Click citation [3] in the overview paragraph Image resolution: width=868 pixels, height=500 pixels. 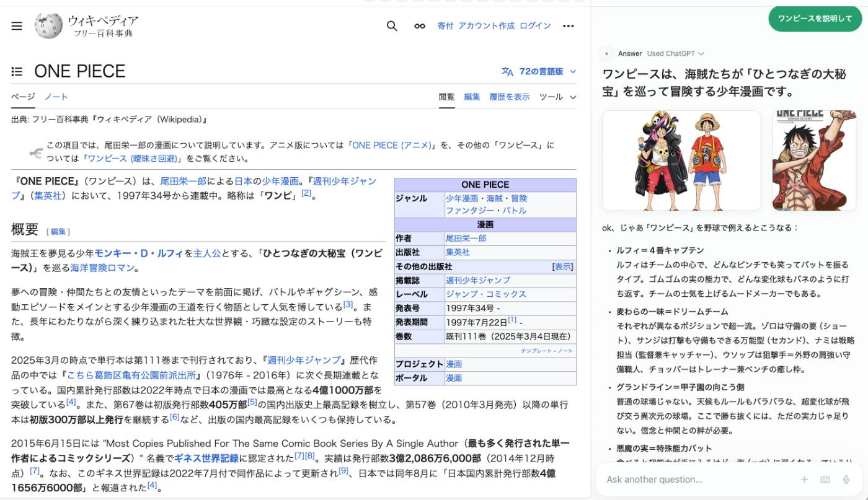click(348, 305)
